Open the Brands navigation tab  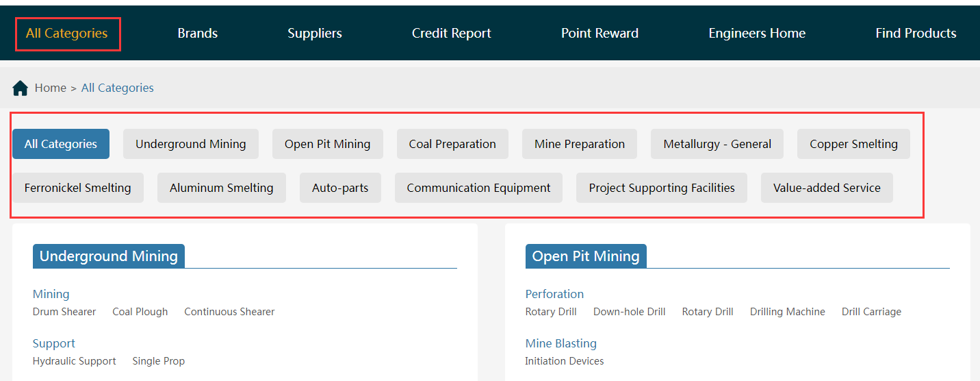198,33
